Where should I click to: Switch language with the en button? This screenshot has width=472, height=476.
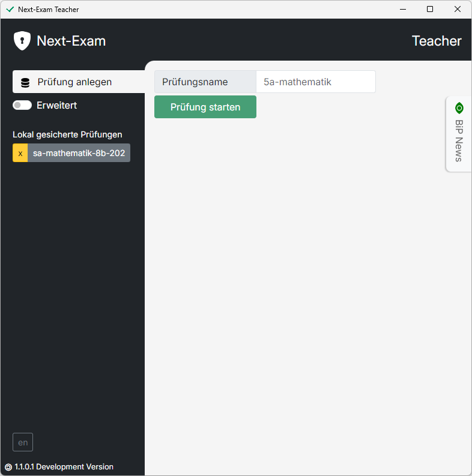click(x=23, y=442)
